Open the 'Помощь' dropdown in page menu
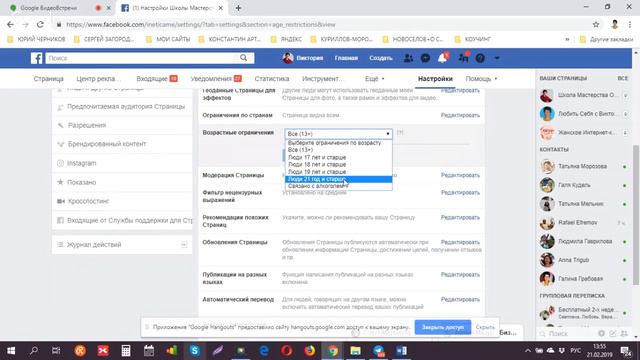Screen dimensions: 640x360 [481, 79]
